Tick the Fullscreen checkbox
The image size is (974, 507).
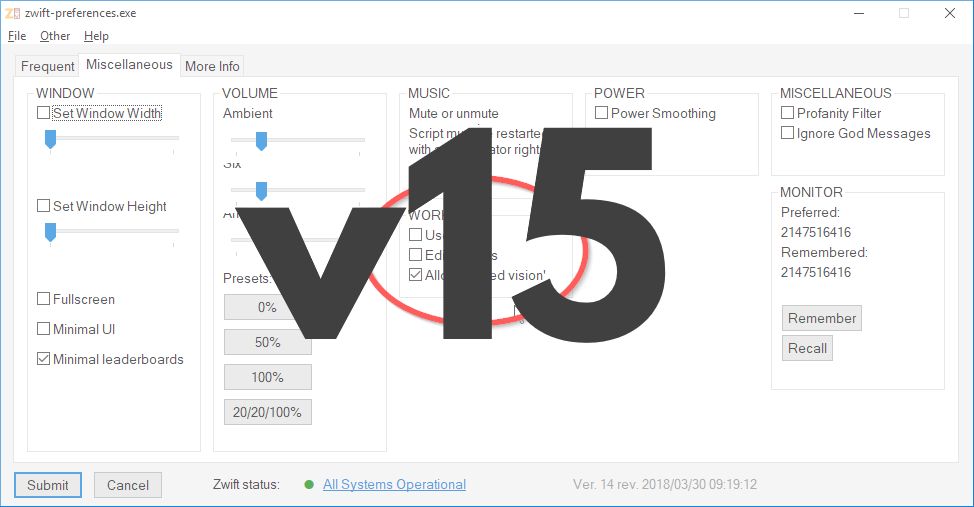click(43, 299)
